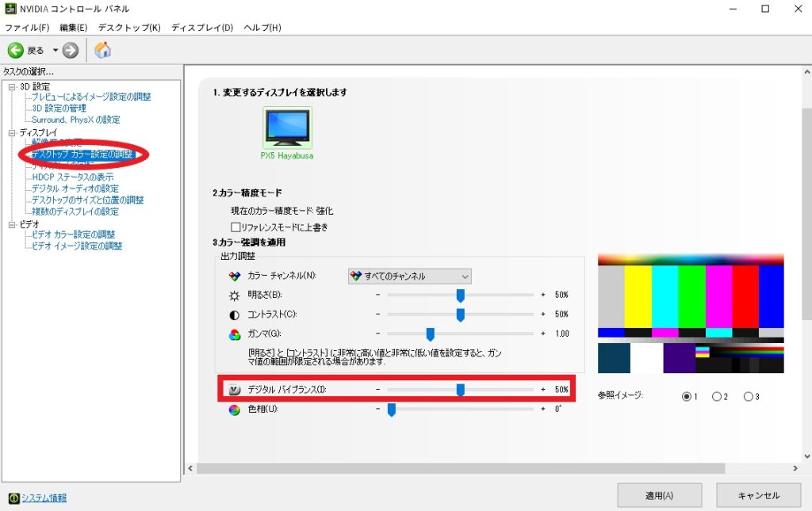Open ビデオ イメージ設定の調整

tap(77, 246)
